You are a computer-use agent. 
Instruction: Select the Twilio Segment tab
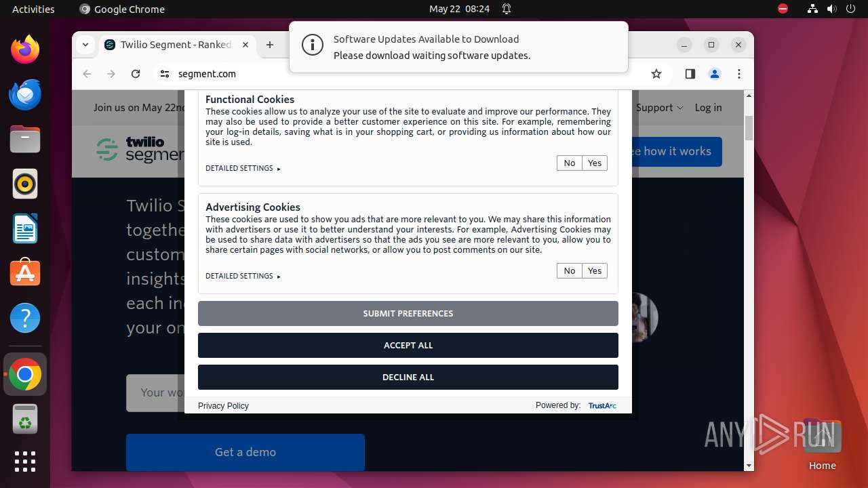(178, 45)
